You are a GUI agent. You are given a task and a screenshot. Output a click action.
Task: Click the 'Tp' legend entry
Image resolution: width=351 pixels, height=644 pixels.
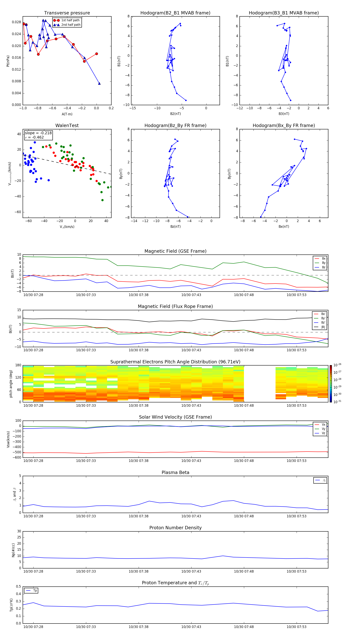coord(31,591)
